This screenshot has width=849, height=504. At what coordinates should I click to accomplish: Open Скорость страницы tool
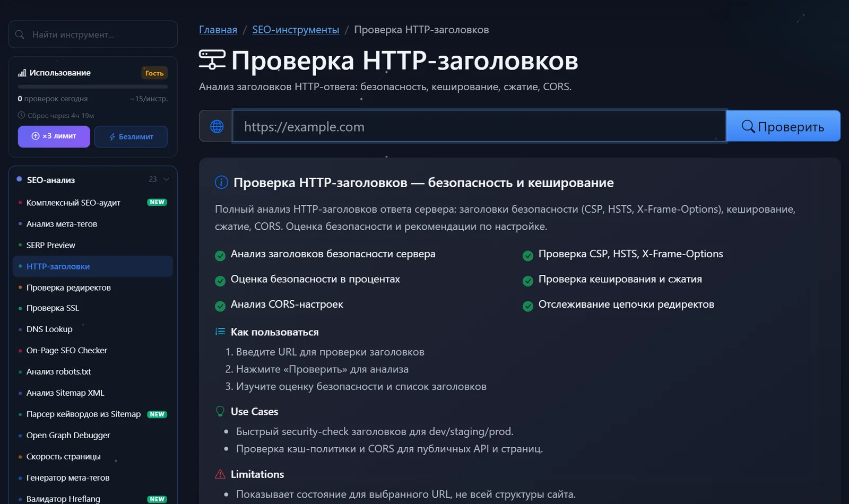tap(93, 456)
